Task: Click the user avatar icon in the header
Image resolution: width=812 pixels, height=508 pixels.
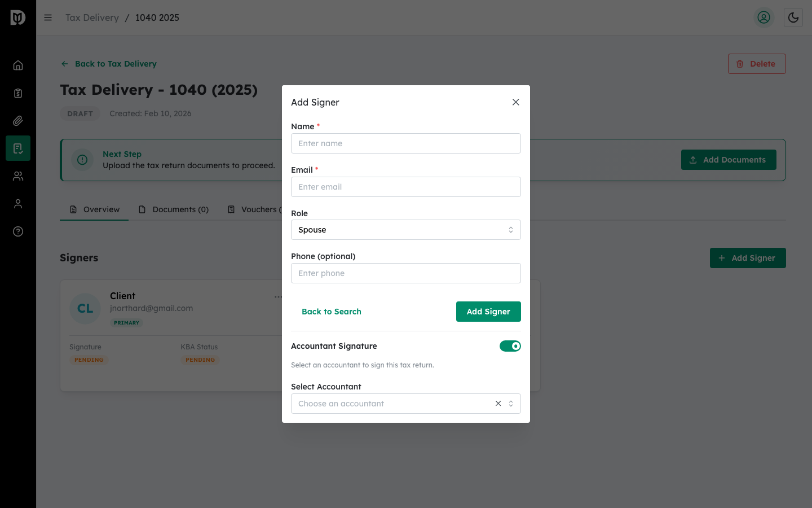Action: pos(764,17)
